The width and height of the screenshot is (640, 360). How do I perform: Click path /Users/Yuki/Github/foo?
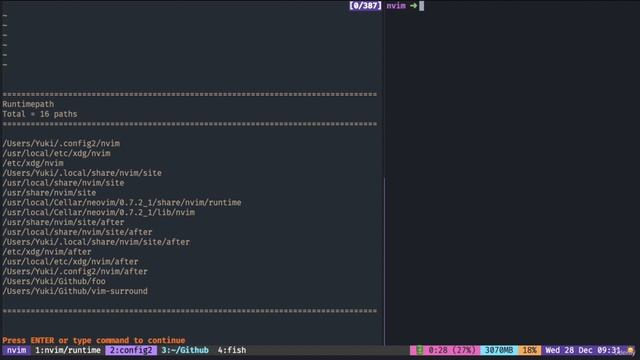[54, 281]
